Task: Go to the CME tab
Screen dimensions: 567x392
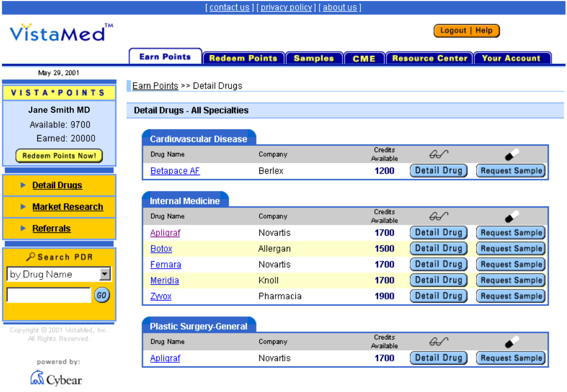Action: tap(364, 58)
